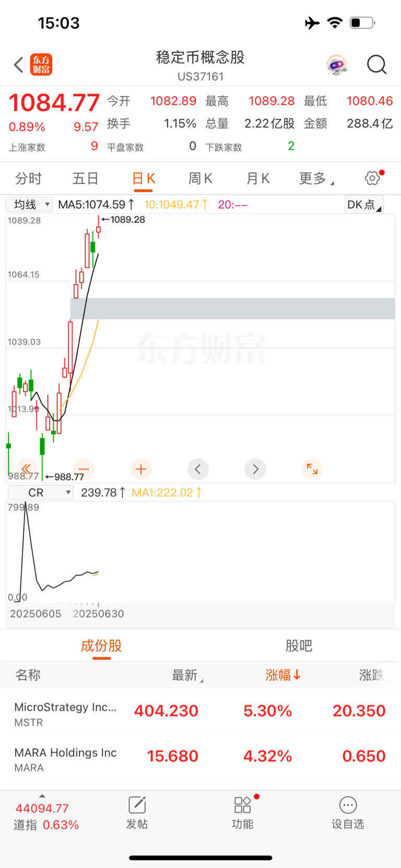The image size is (401, 868).
Task: Open chart settings gear icon
Action: coord(373,178)
